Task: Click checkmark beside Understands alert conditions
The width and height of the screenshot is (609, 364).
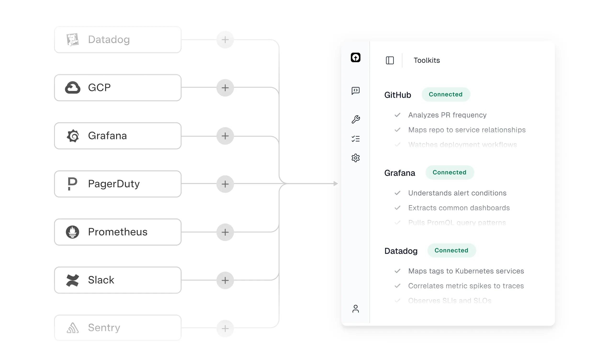Action: coord(397,193)
